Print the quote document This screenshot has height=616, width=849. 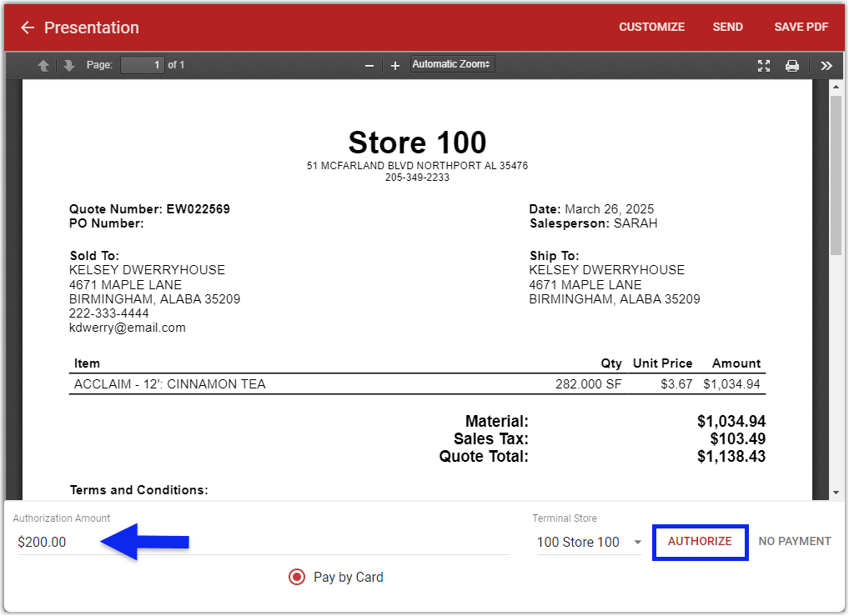click(x=792, y=66)
